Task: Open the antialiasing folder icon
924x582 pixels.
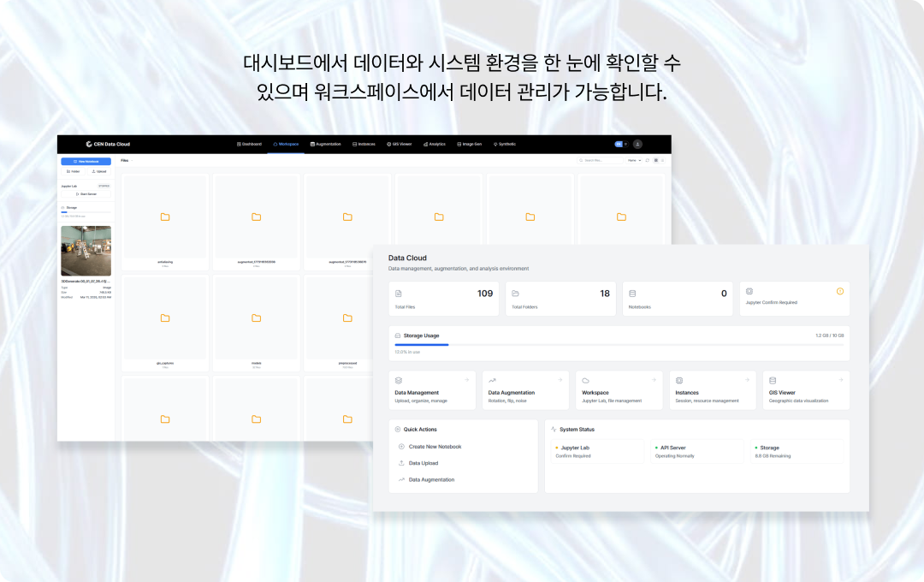Action: (165, 217)
